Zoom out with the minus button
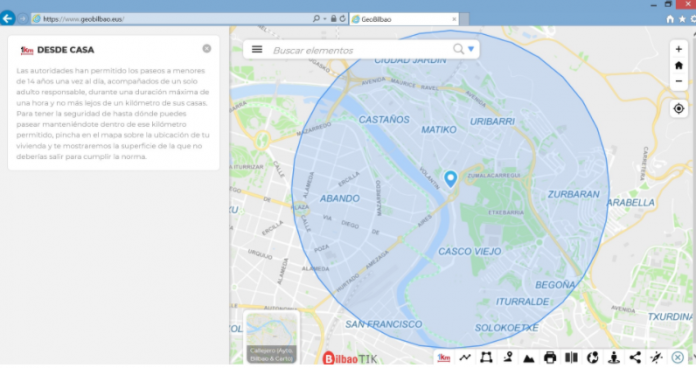This screenshot has width=696, height=368. pos(679,81)
